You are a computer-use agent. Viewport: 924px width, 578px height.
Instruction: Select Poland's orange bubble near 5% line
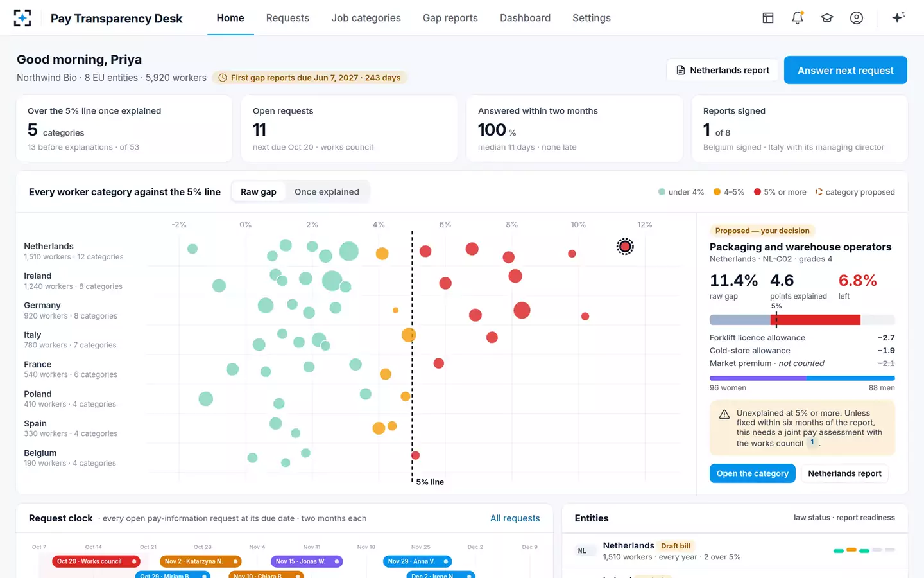coord(406,396)
